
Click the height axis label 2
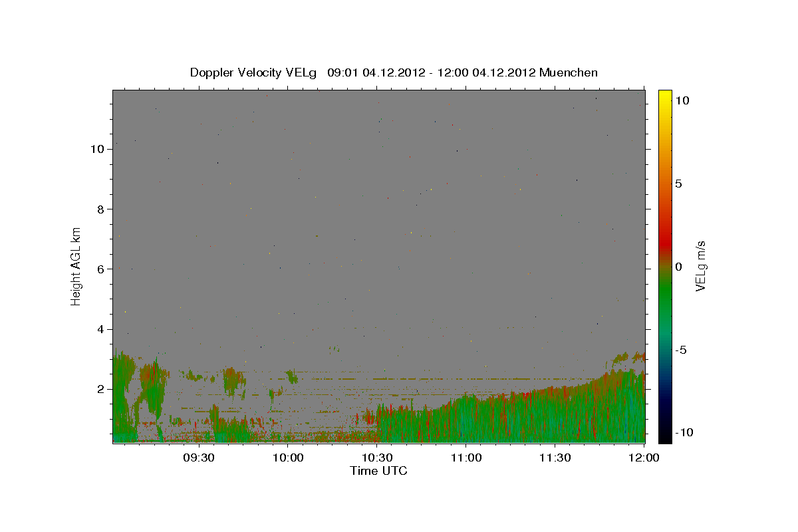(101, 389)
